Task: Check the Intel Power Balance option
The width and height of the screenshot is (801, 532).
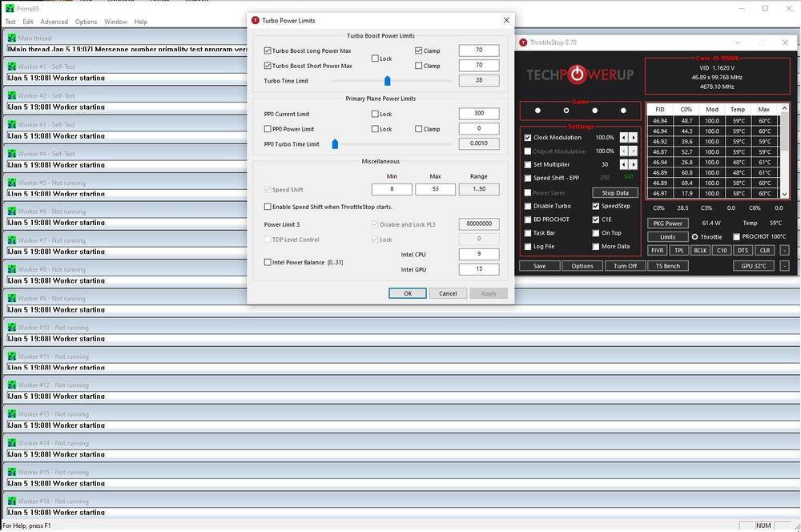Action: [x=268, y=262]
